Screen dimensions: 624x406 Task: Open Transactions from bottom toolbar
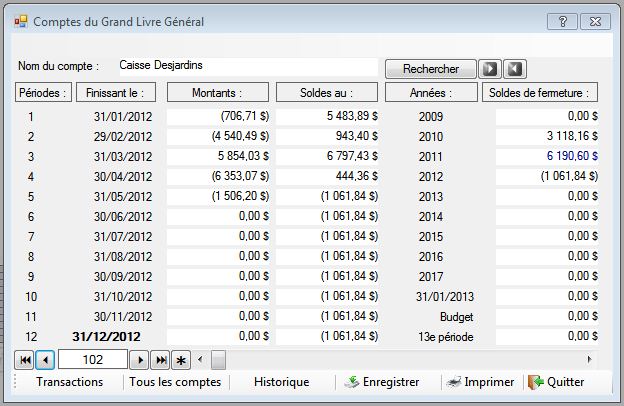70,382
